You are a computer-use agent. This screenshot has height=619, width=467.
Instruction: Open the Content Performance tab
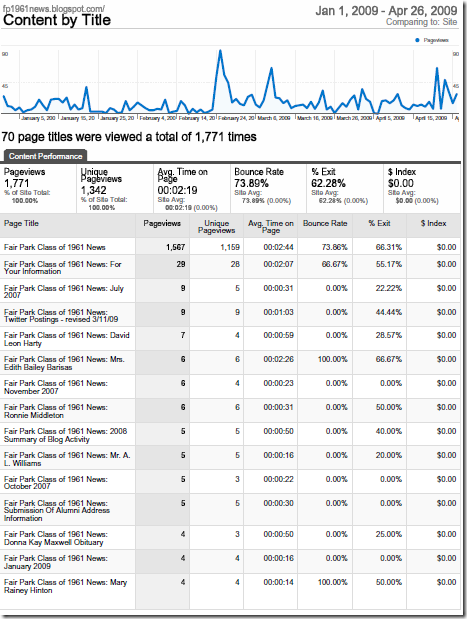tap(45, 156)
